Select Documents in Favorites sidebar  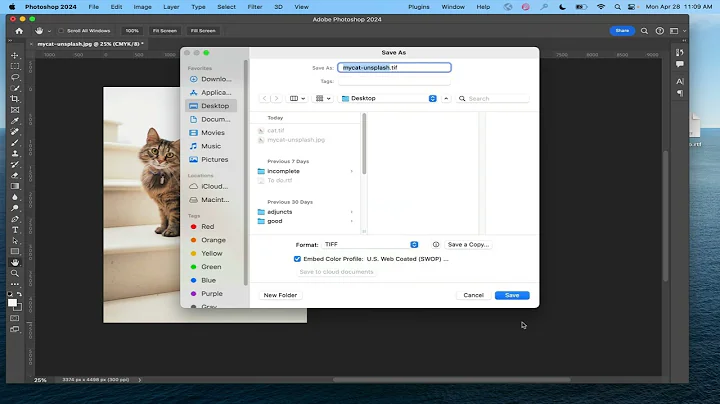211,119
